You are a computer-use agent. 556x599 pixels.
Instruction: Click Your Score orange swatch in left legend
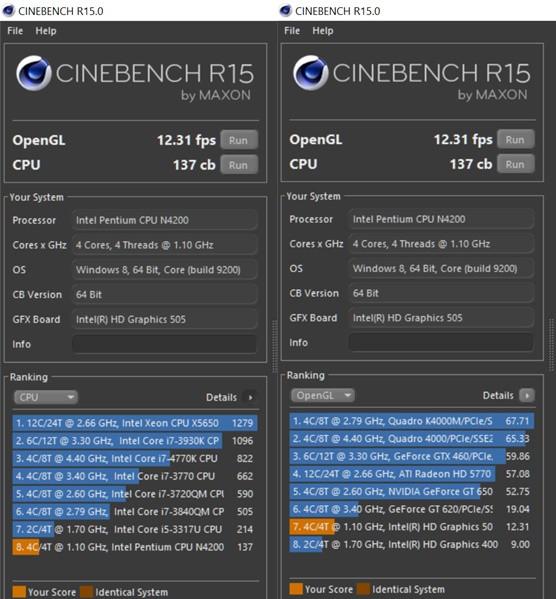point(19,591)
